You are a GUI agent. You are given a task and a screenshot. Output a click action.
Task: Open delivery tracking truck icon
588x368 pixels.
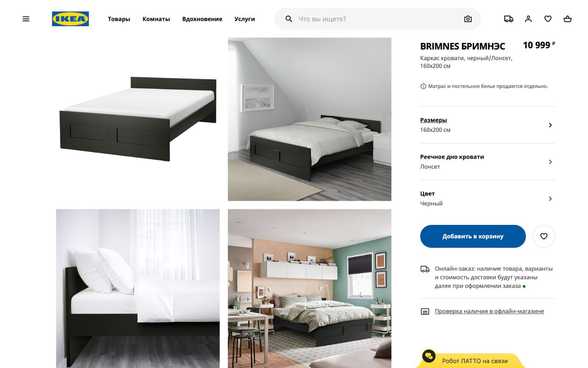[509, 19]
